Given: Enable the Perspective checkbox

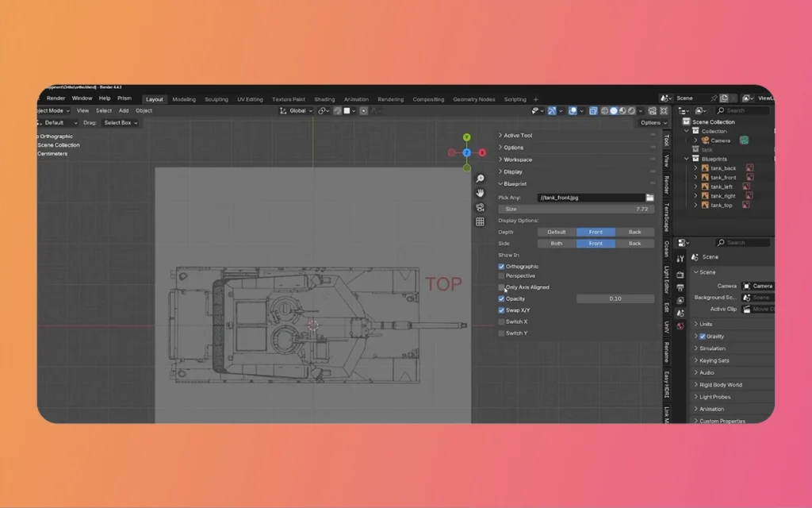Looking at the screenshot, I should pos(501,275).
